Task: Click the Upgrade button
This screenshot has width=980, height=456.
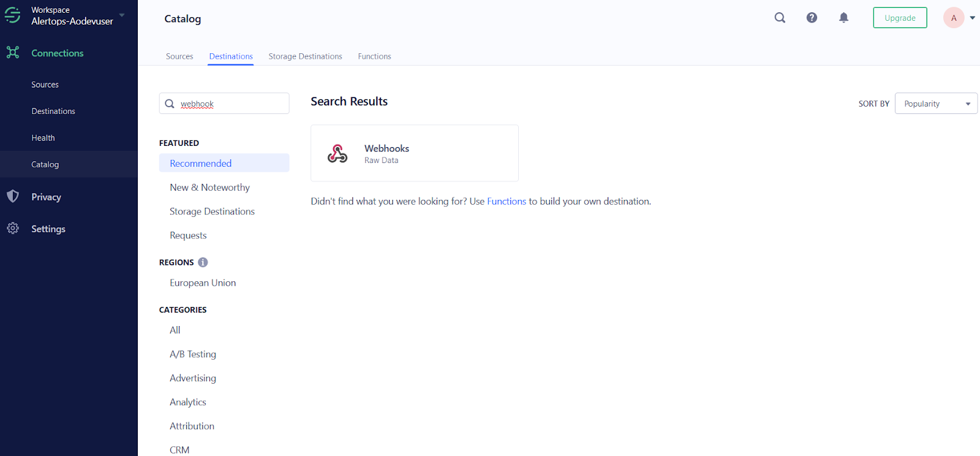Action: click(900, 18)
